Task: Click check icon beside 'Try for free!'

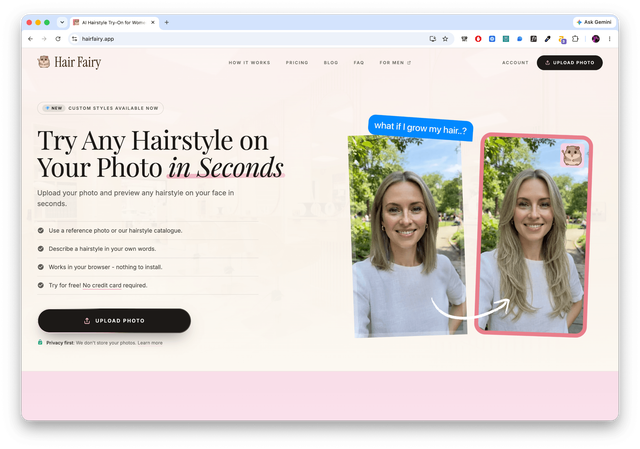Action: (41, 285)
